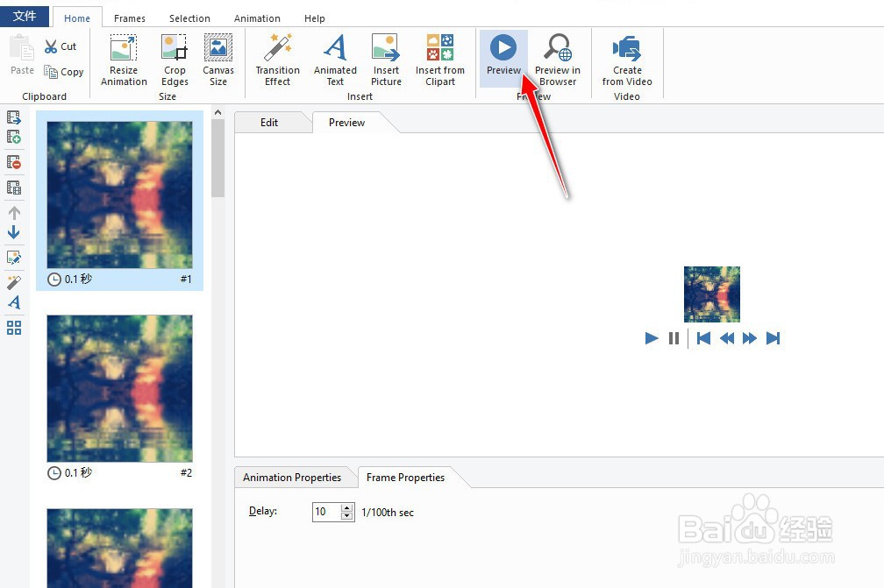This screenshot has height=588, width=884.
Task: Open Resize Animation tool
Action: point(124,60)
